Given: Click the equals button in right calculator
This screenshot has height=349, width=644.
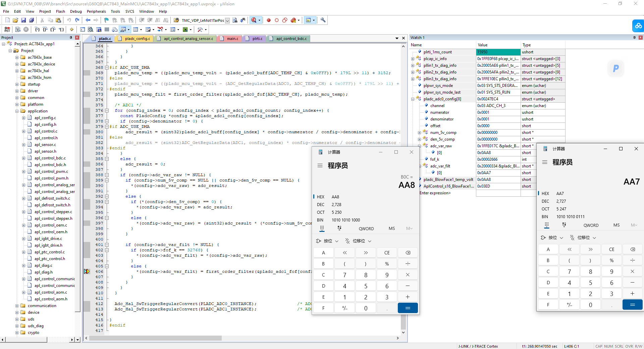Looking at the screenshot, I should [x=632, y=305].
